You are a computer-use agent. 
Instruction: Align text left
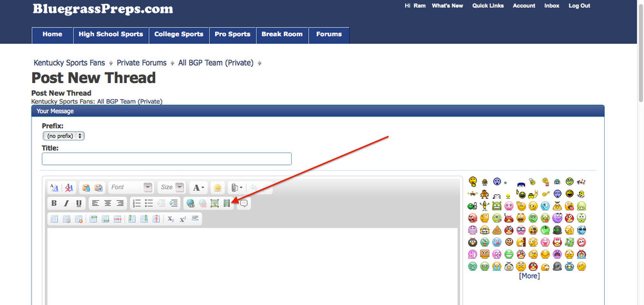[95, 203]
